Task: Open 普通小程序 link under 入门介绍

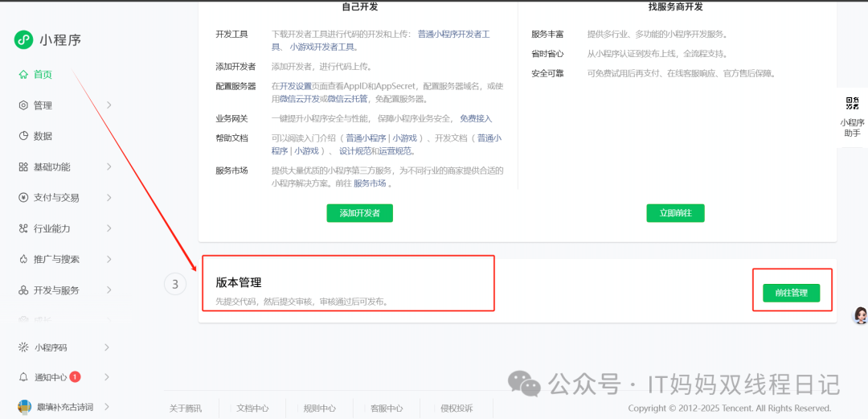Action: [366, 138]
